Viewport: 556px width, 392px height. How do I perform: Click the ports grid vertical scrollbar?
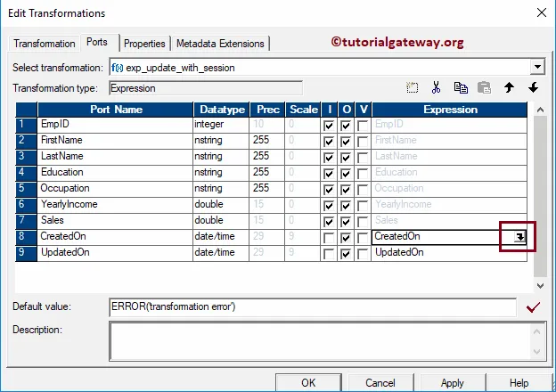540,196
